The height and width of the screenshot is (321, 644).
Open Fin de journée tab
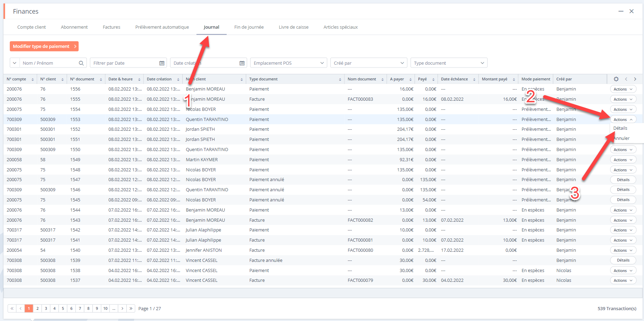coord(249,27)
